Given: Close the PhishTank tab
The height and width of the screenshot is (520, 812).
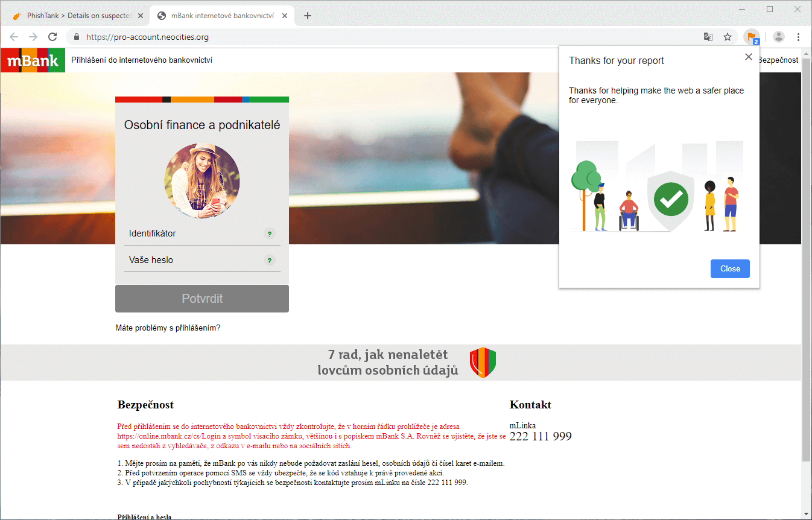Looking at the screenshot, I should [140, 16].
